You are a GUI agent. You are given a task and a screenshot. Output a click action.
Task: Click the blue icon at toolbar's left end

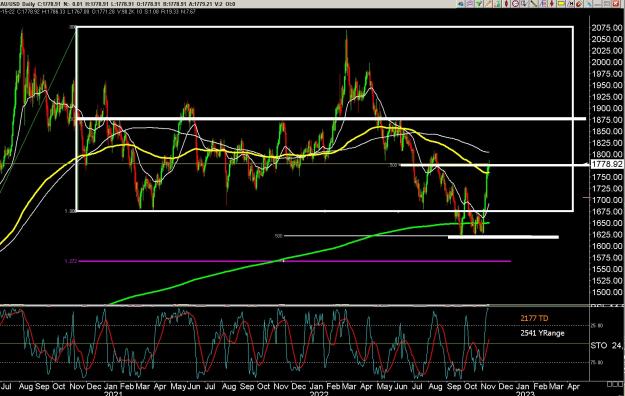(460, 4)
